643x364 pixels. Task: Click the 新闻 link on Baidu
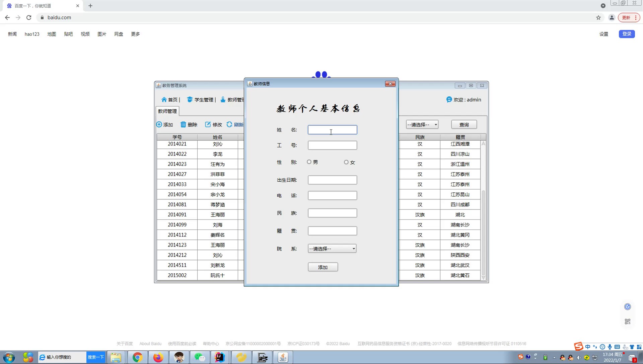point(12,34)
